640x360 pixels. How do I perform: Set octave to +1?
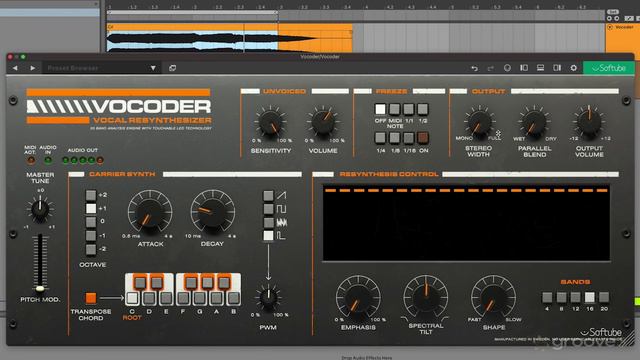point(91,209)
